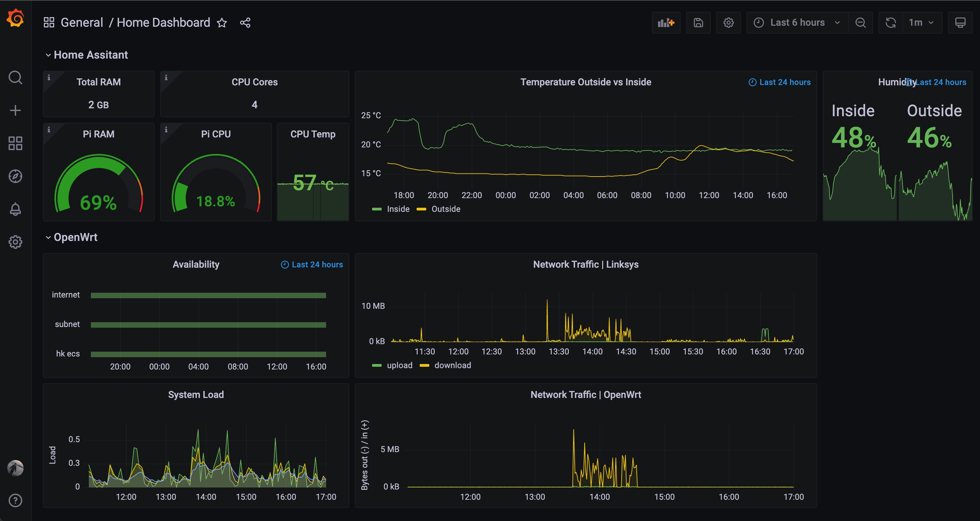The image size is (980, 521).
Task: Click the Grafana logo icon
Action: tap(15, 18)
